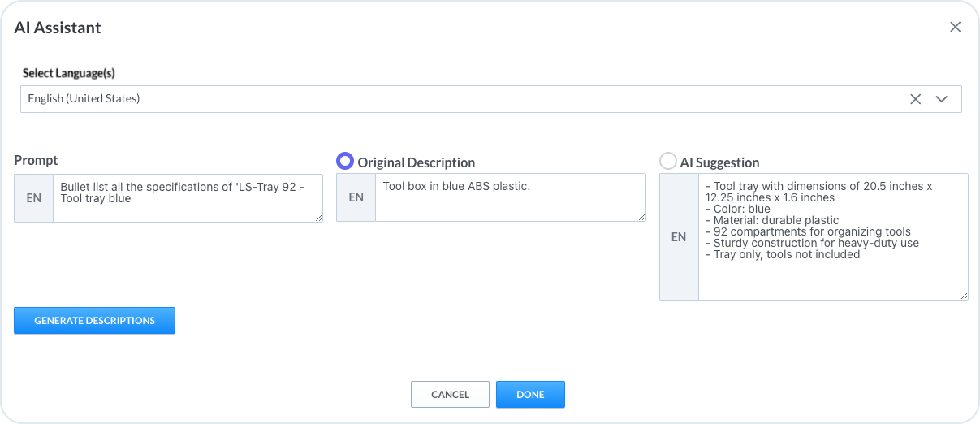Clear the selected English language

pyautogui.click(x=915, y=99)
